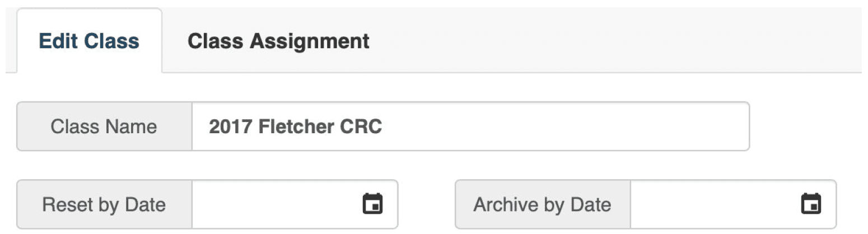Open the Reset by Date calendar picker
Screen dimensions: 868x234
click(372, 204)
